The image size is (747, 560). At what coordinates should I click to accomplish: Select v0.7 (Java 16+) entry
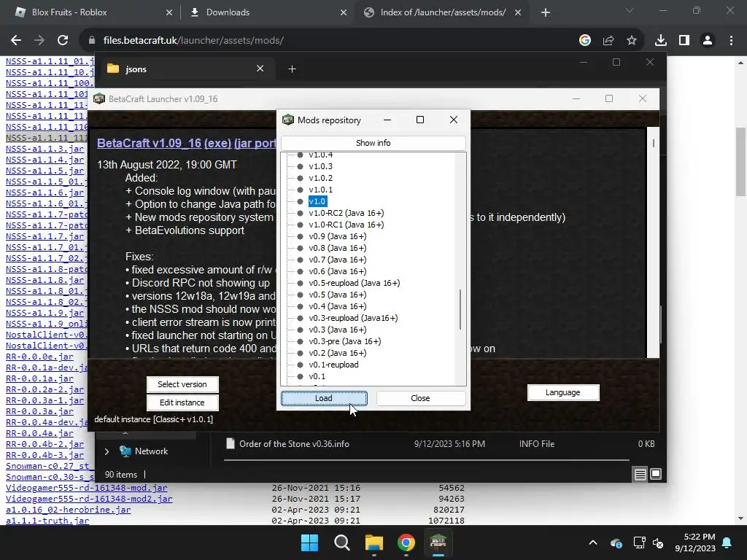coord(338,260)
